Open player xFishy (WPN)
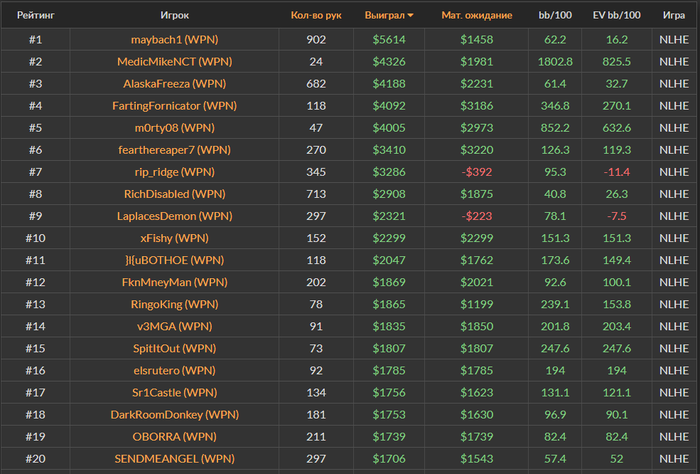700x474 pixels. coord(175,238)
